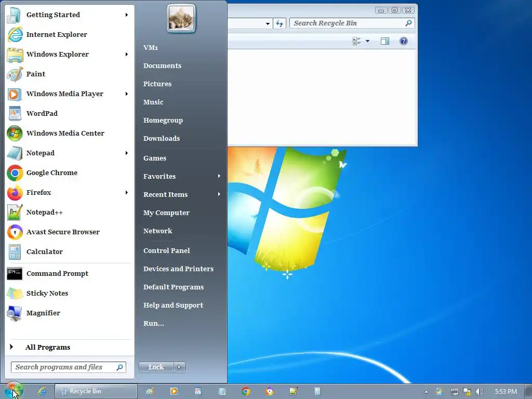The height and width of the screenshot is (399, 532).
Task: Open volume control in system tray
Action: [x=480, y=392]
